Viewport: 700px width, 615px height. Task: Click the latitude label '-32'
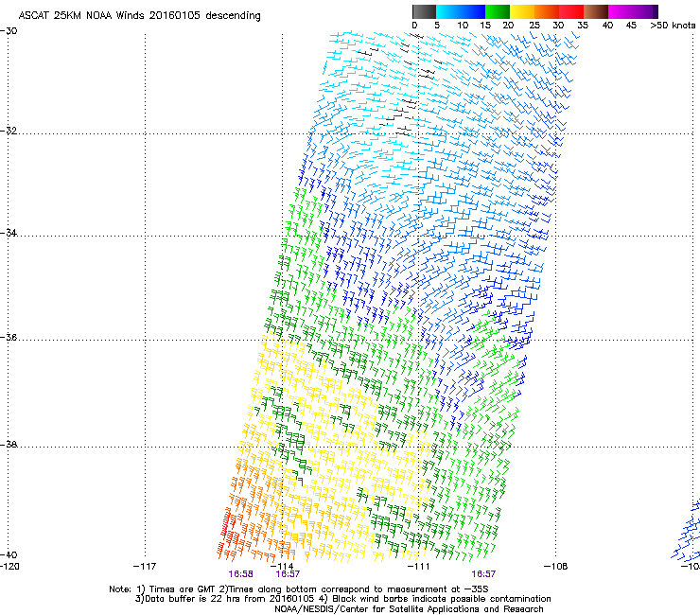[x=9, y=131]
